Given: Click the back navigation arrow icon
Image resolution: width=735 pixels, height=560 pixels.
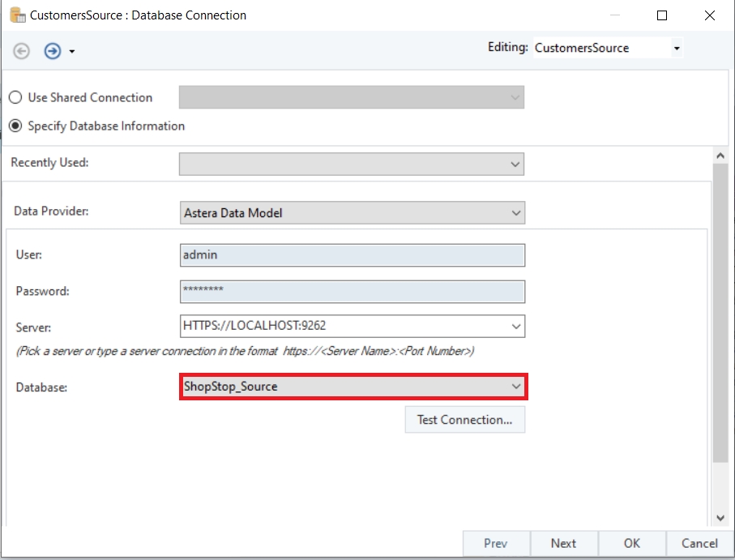Looking at the screenshot, I should click(x=22, y=51).
